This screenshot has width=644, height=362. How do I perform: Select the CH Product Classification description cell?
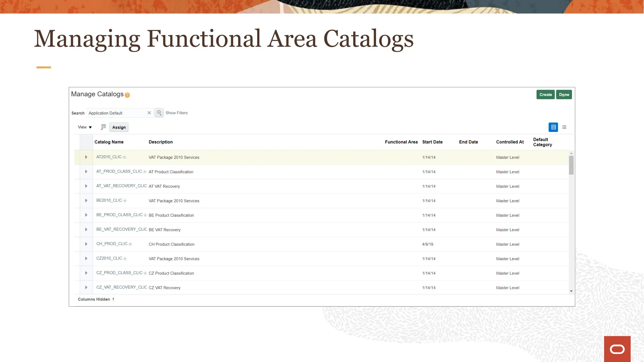tap(171, 244)
